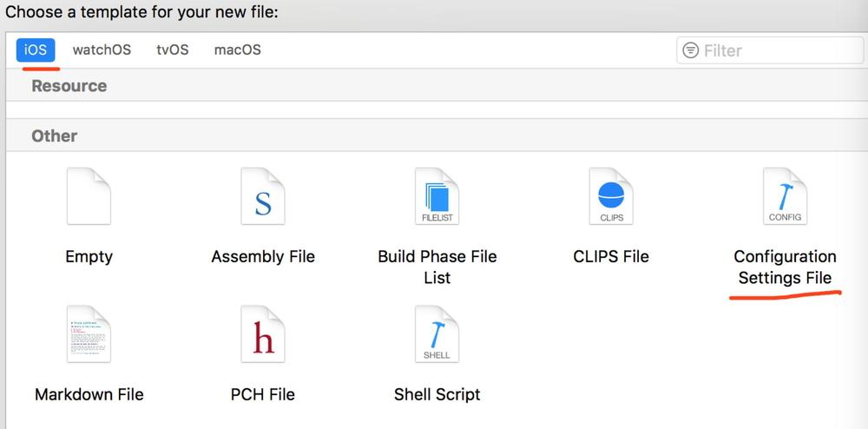
Task: Open the tvOS platform tab
Action: click(x=172, y=49)
